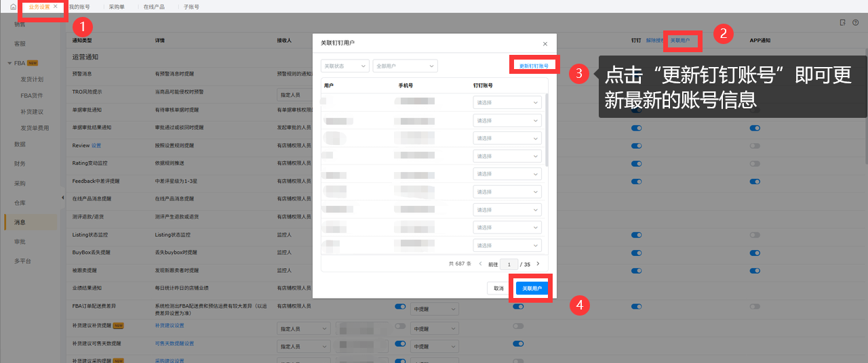Open 中提醒 dropdown in 补货建议补货提醒 row
868x363 pixels.
[434, 328]
